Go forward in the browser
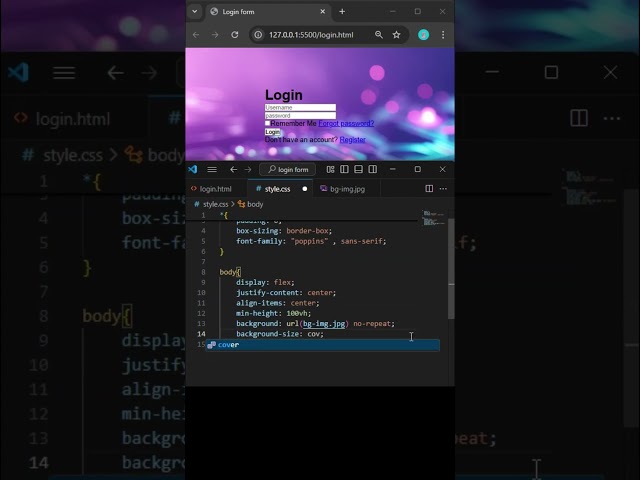The height and width of the screenshot is (480, 640). 215,35
